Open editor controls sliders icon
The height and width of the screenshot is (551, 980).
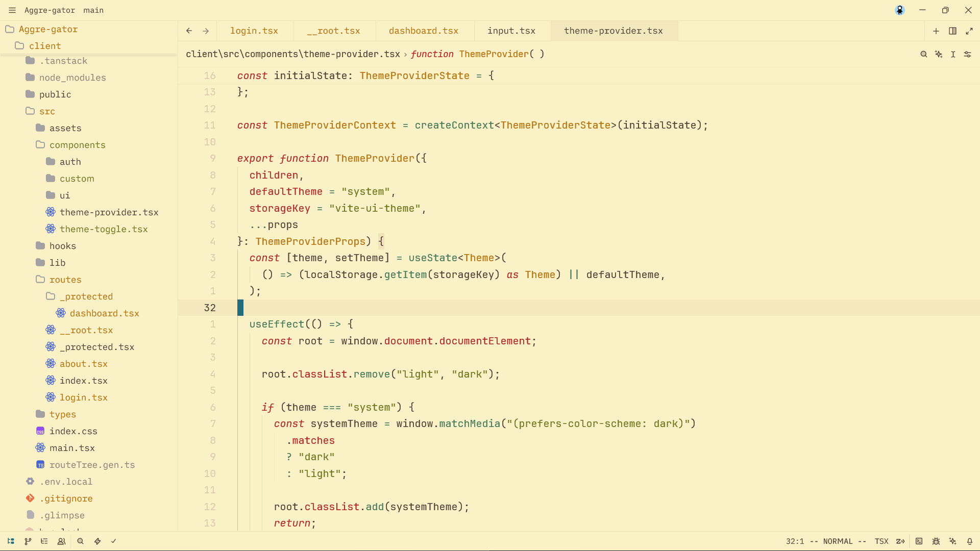[967, 54]
